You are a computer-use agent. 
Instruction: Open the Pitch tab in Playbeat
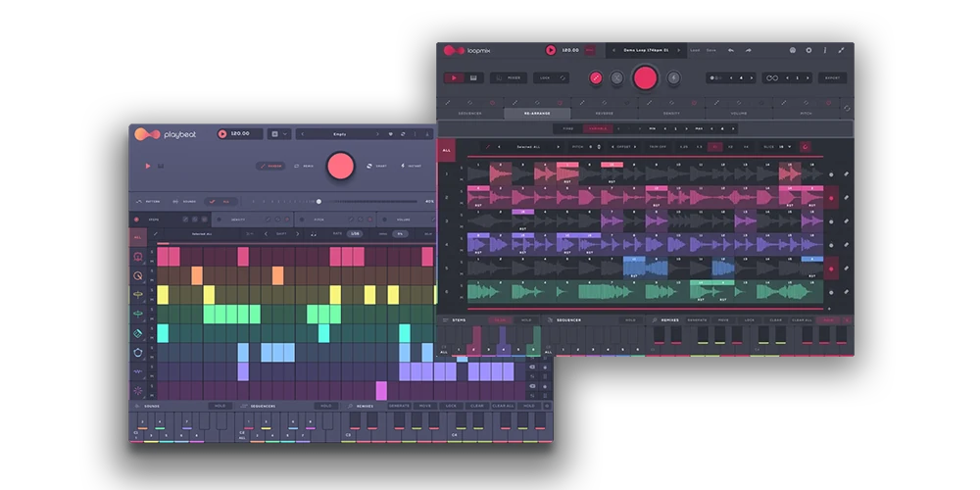(x=319, y=220)
